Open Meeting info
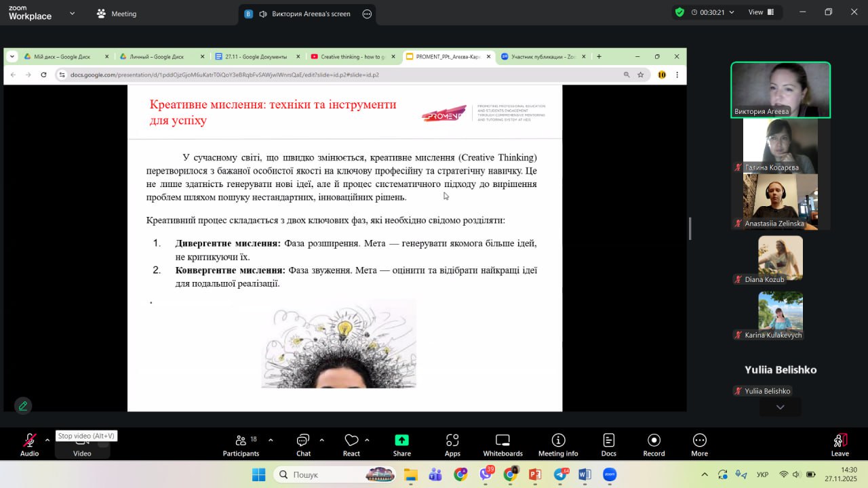Image resolution: width=868 pixels, height=488 pixels. [558, 445]
